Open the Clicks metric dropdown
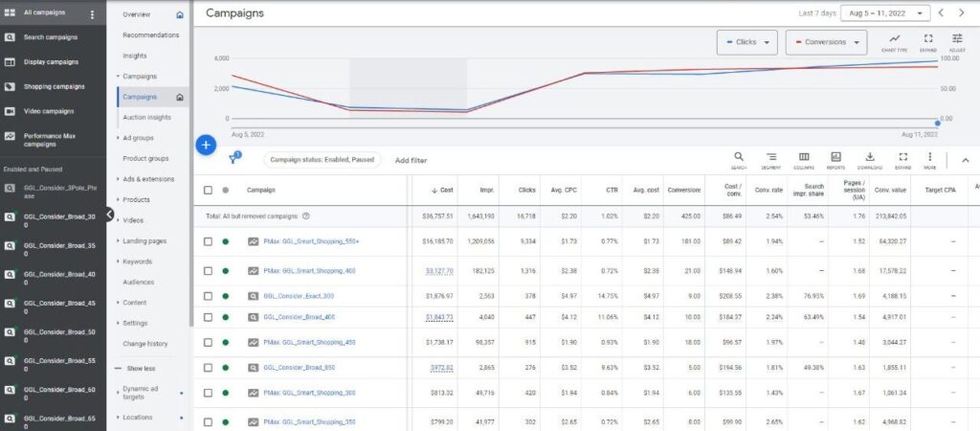Viewport: 980px width, 431px height. pos(747,42)
